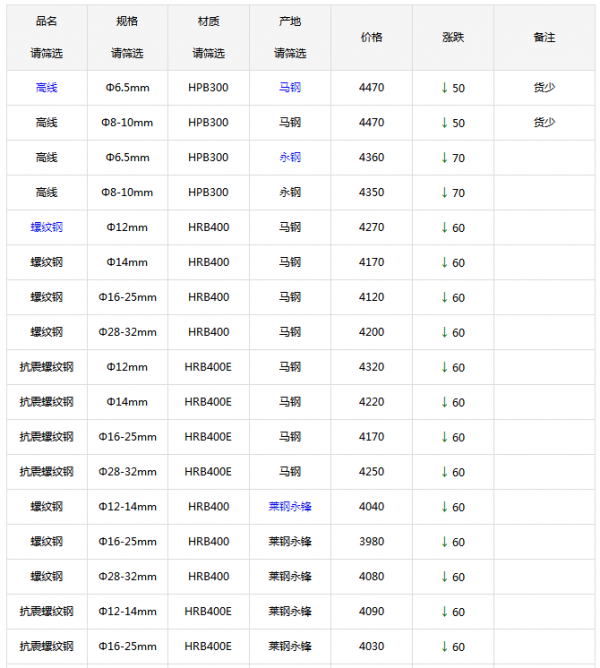The height and width of the screenshot is (668, 600).
Task: Select the price 4200 cell
Action: [371, 332]
